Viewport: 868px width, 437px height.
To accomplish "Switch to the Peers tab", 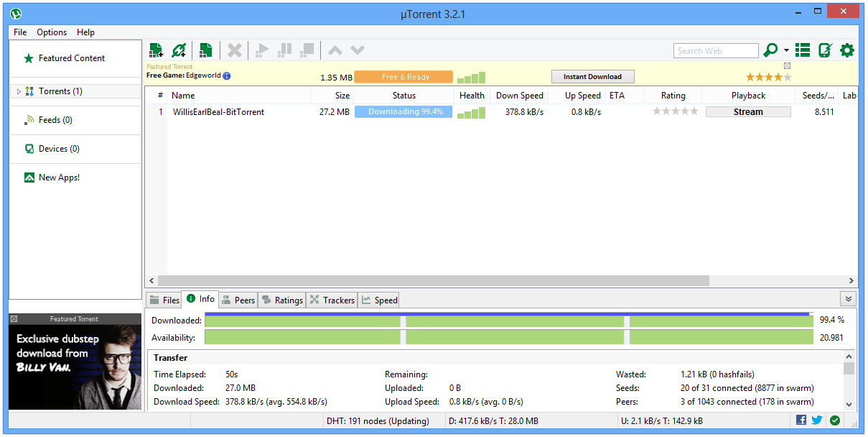I will click(238, 300).
